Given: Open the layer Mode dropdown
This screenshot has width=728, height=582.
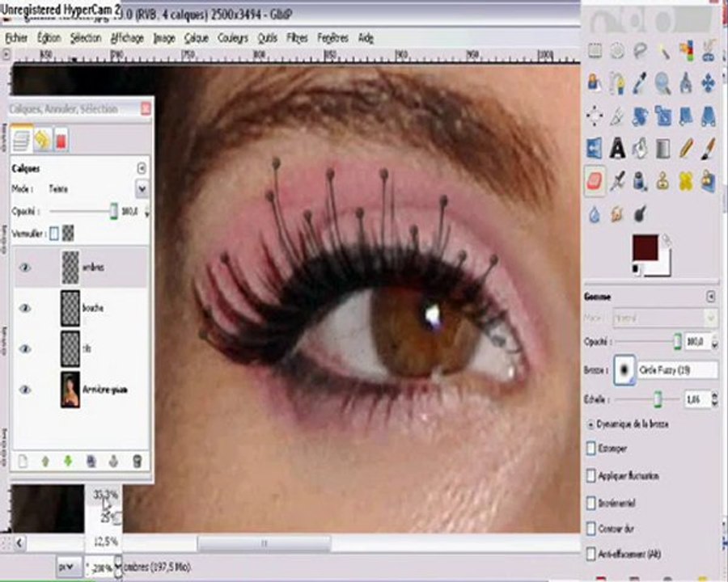Looking at the screenshot, I should coord(142,189).
